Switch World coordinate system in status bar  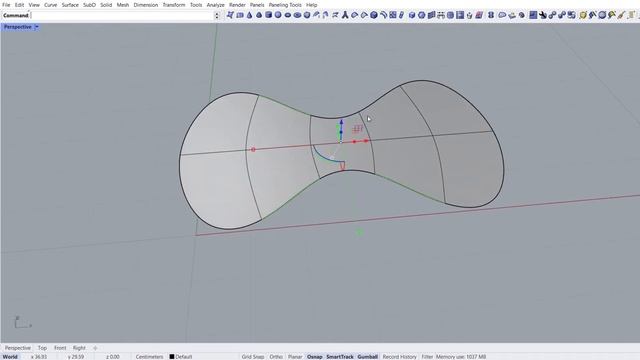coord(10,357)
